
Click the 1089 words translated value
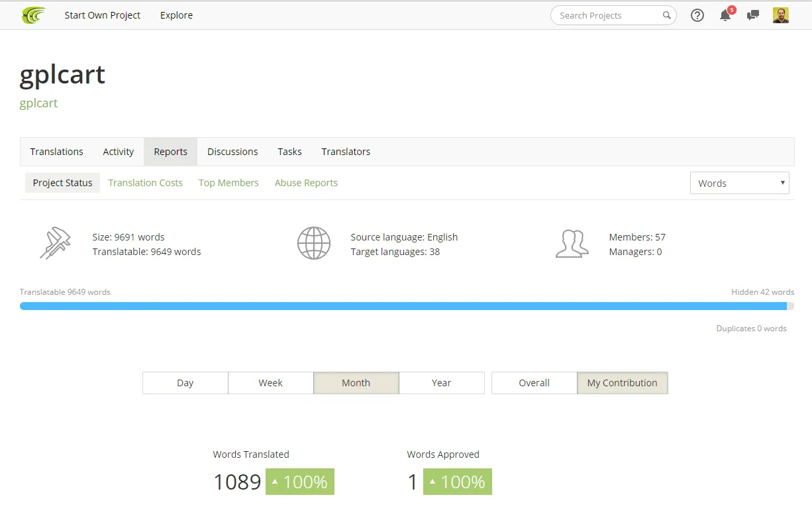coord(237,482)
